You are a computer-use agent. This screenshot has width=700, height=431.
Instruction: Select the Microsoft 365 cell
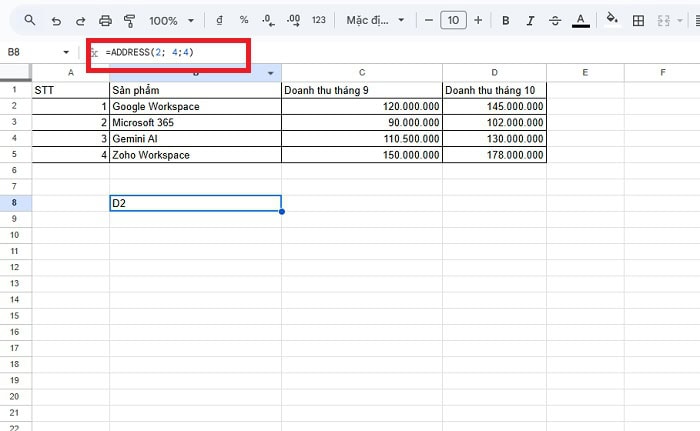coord(196,122)
